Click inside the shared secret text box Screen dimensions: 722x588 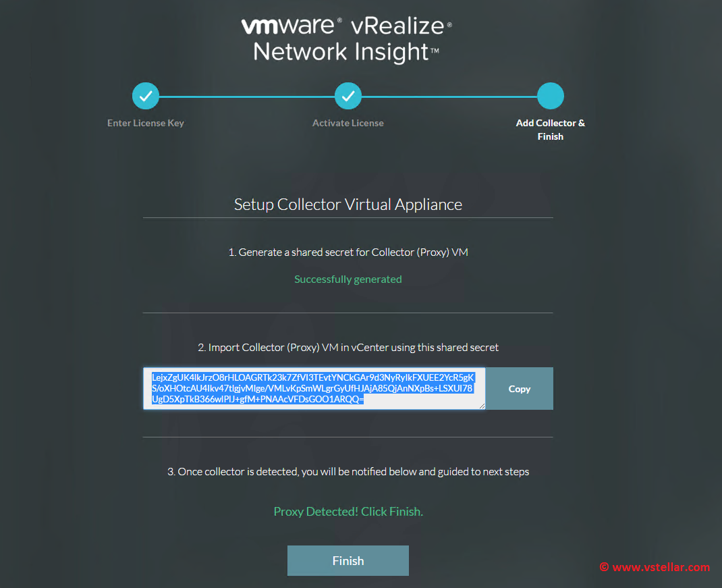coord(314,388)
